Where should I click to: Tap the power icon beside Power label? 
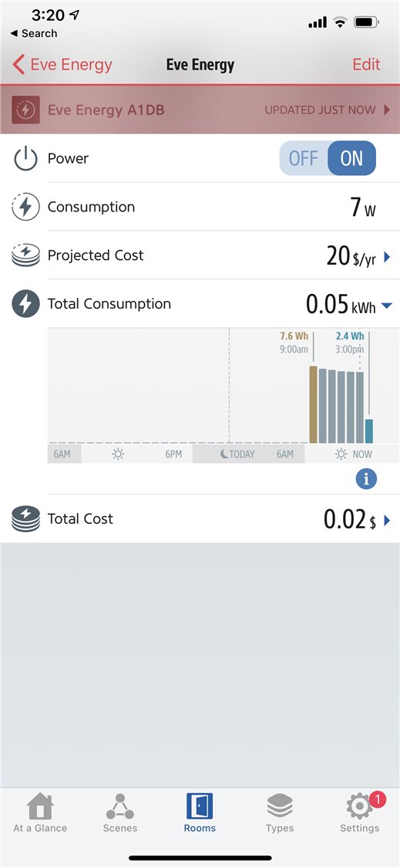[x=25, y=159]
